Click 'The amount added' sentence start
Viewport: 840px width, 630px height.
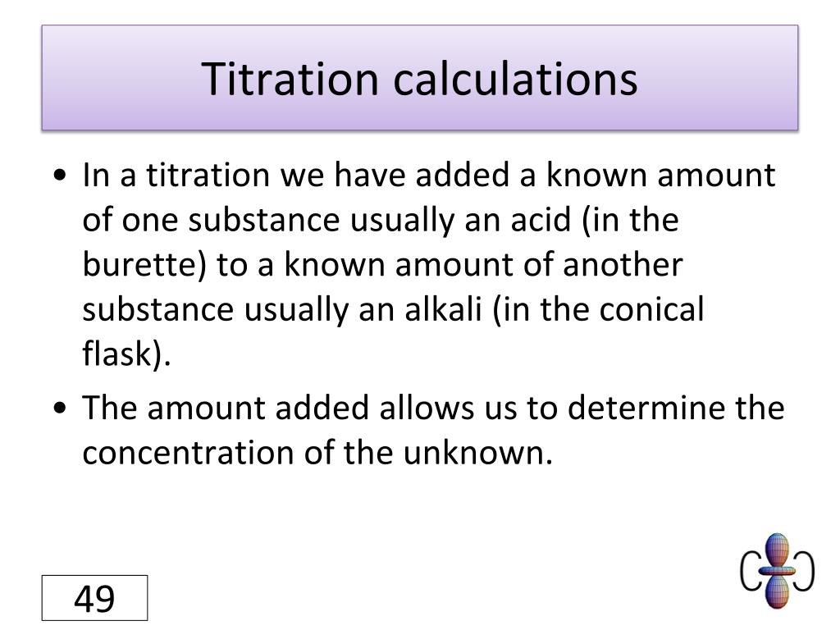[x=226, y=408]
